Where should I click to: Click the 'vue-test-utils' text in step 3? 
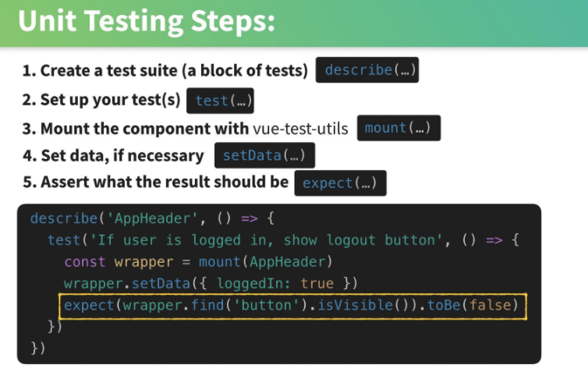point(300,129)
